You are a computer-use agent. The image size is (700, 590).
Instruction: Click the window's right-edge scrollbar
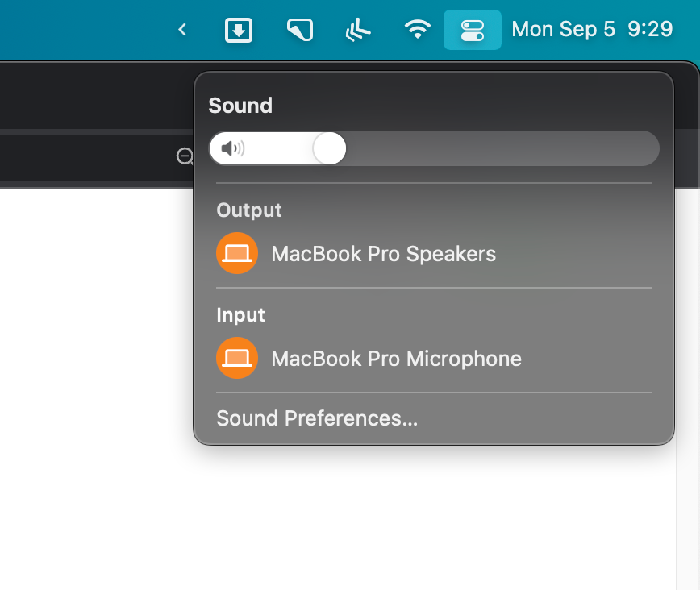tap(687, 388)
